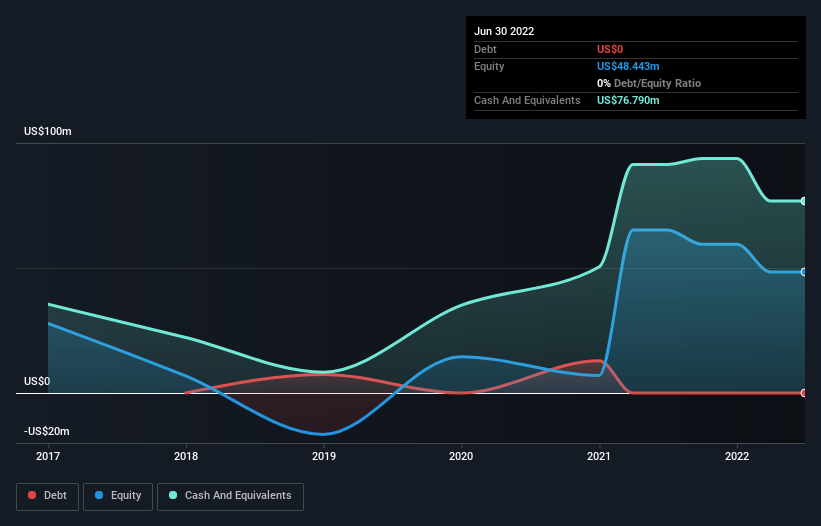Viewport: 821px width, 526px height.
Task: Click Cash And Equivalents label in tooltip
Action: (527, 100)
